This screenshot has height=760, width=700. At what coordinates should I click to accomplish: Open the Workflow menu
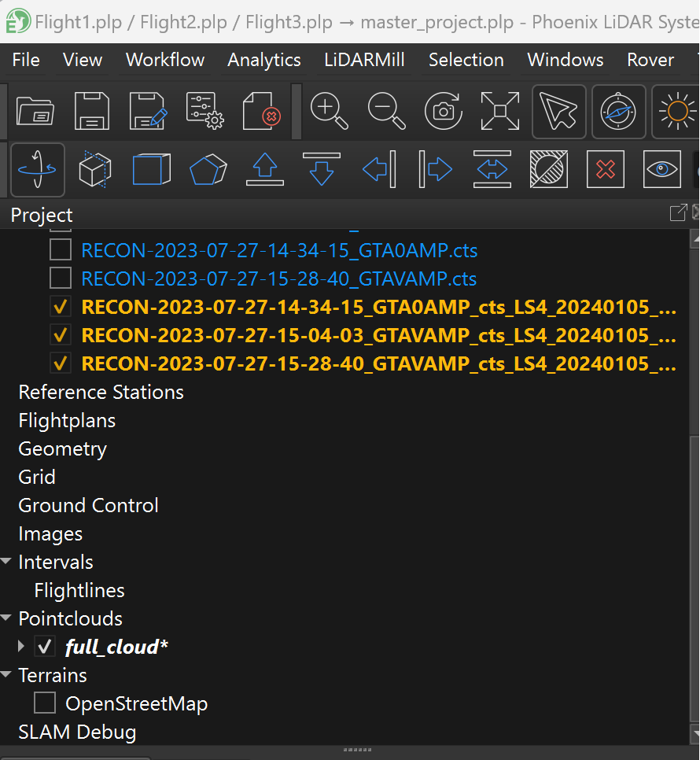[x=165, y=60]
